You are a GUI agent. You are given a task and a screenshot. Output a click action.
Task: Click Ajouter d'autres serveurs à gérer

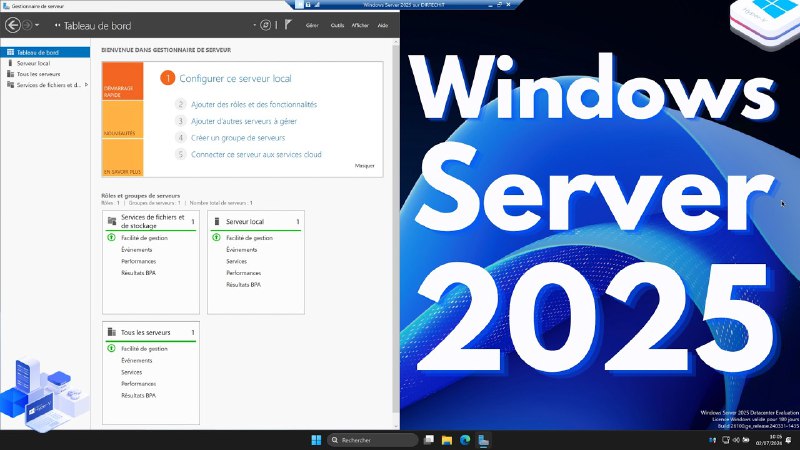pyautogui.click(x=244, y=121)
